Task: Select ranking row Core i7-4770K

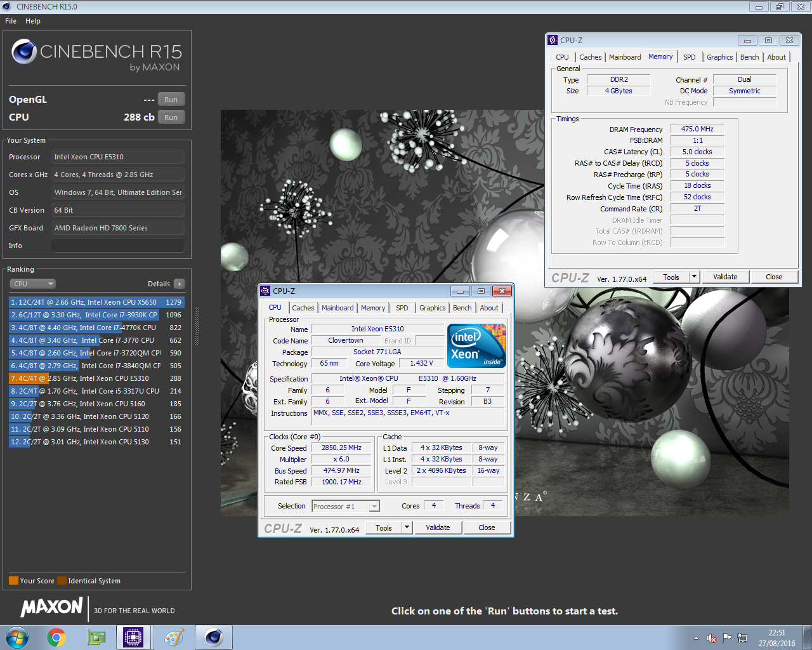Action: [96, 328]
